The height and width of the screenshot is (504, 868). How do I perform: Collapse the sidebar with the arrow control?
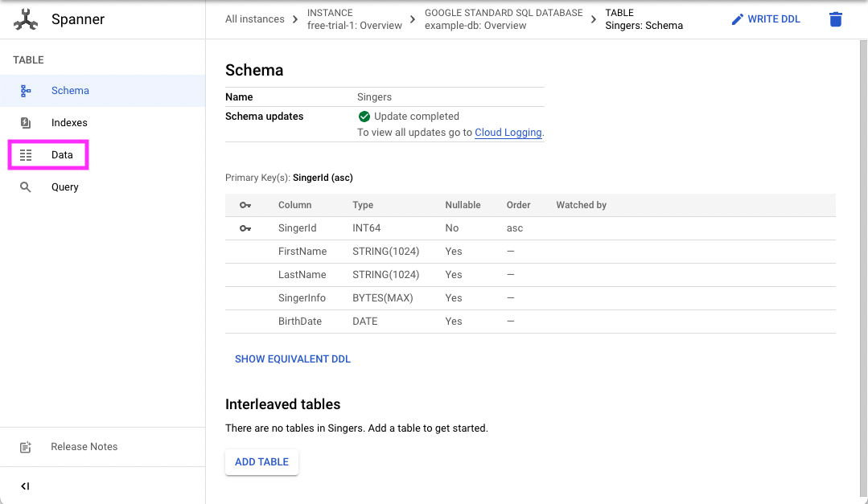coord(24,486)
